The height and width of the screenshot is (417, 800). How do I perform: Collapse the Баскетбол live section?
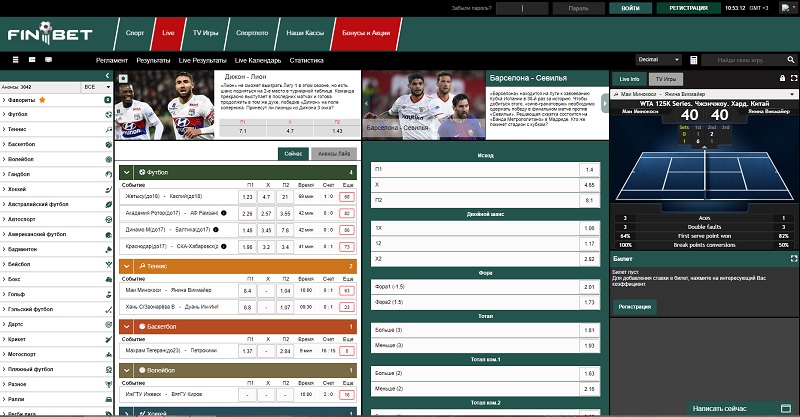pos(127,326)
